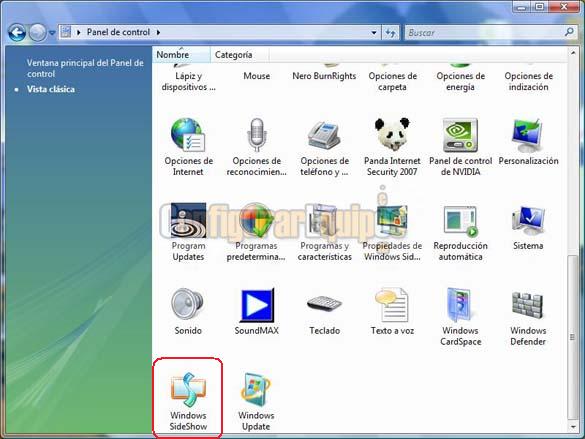Viewport: 585px width, 439px height.
Task: Open recent pages dropdown arrow
Action: [52, 33]
